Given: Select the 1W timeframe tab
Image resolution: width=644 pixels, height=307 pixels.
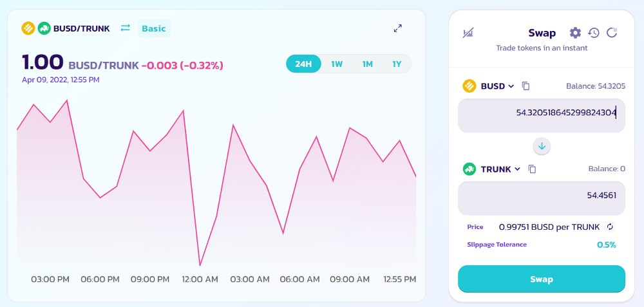Looking at the screenshot, I should point(337,64).
